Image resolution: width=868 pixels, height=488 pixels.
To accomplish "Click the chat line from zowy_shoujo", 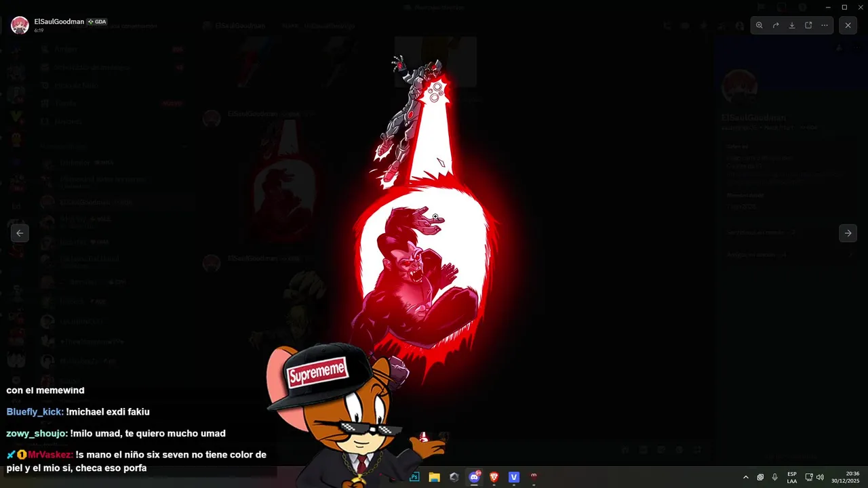I will 116,433.
